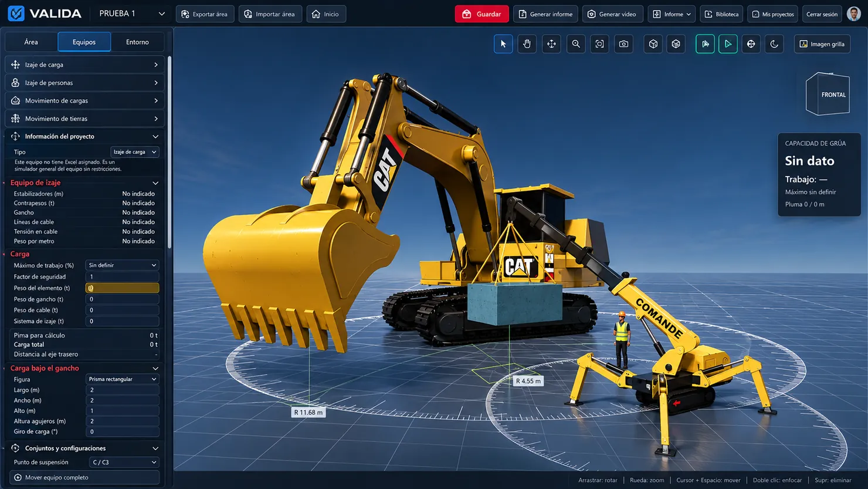Click the VALIDA logo icon

[x=16, y=14]
